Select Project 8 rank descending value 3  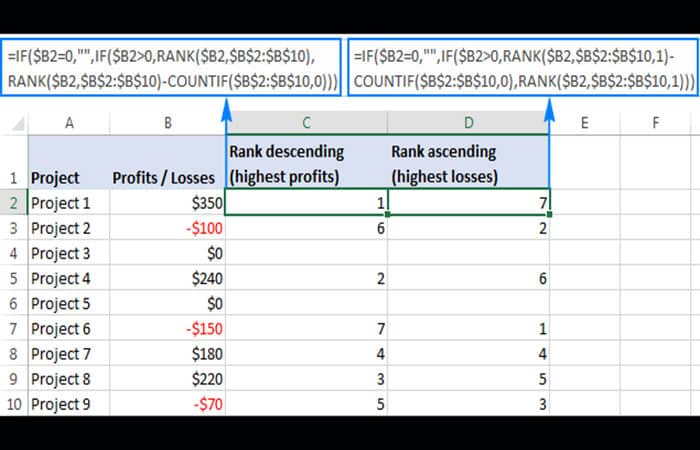pyautogui.click(x=306, y=378)
